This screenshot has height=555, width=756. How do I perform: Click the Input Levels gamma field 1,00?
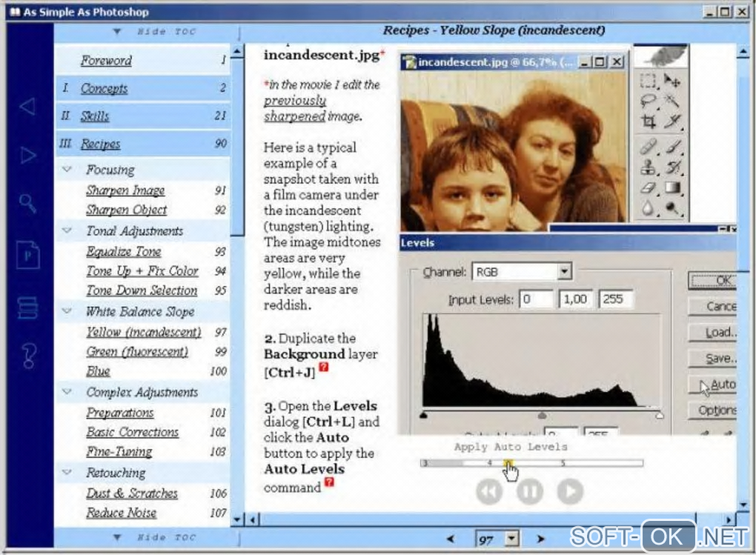tap(576, 299)
